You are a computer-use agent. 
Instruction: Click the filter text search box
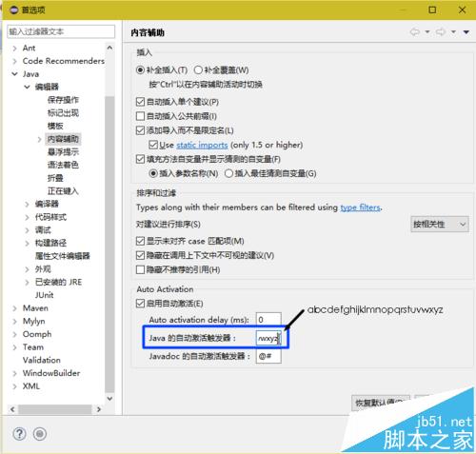[61, 31]
